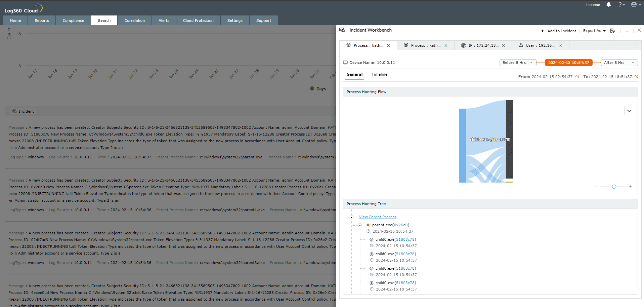Click the Incident button below the chart
The image size is (644, 307).
coord(23,111)
